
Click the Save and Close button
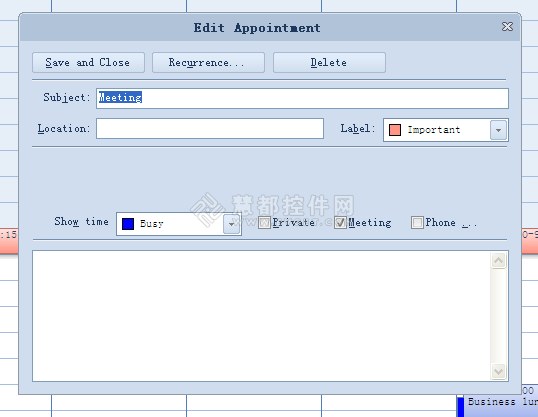tap(88, 62)
